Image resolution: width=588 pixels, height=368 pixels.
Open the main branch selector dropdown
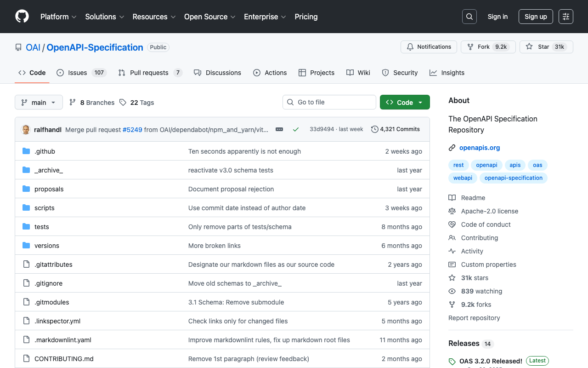coord(39,102)
